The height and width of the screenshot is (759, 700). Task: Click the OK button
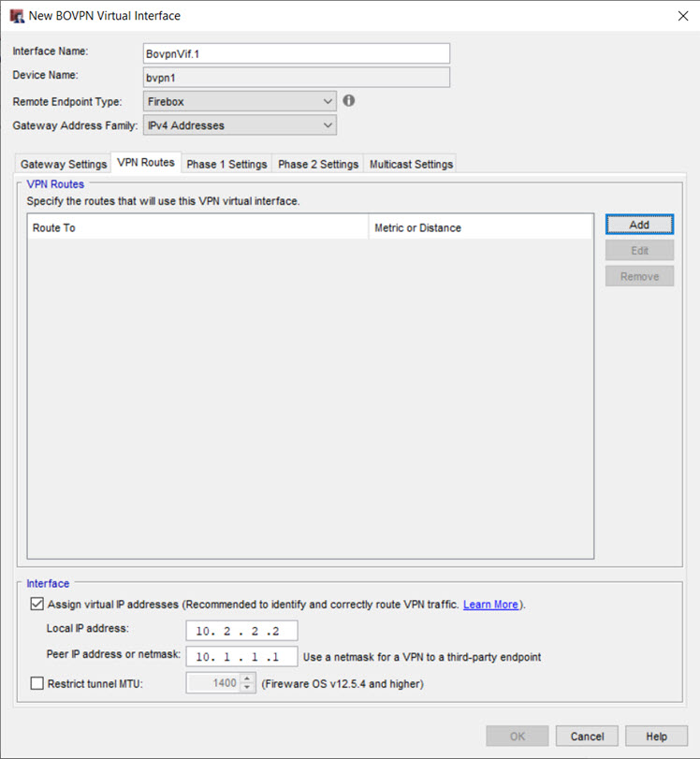pos(517,737)
